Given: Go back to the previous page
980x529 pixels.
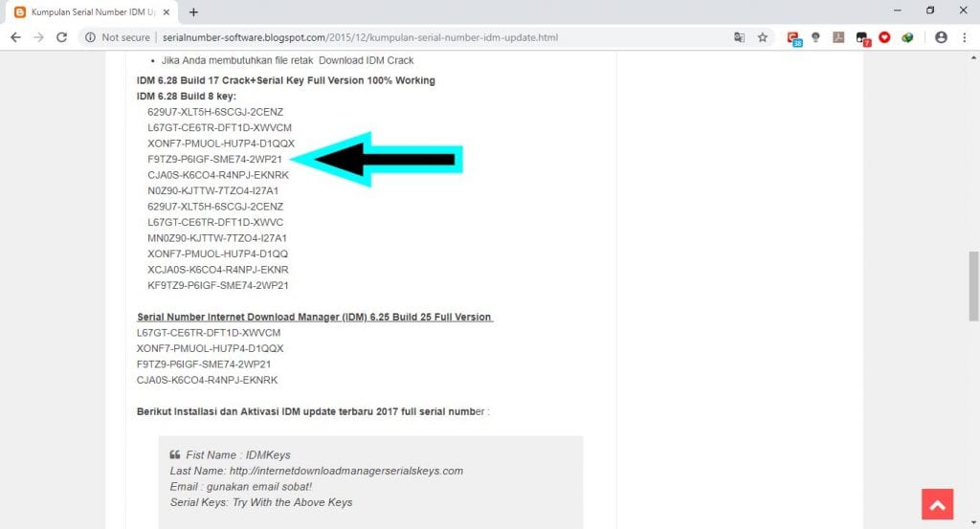Looking at the screenshot, I should [x=15, y=37].
